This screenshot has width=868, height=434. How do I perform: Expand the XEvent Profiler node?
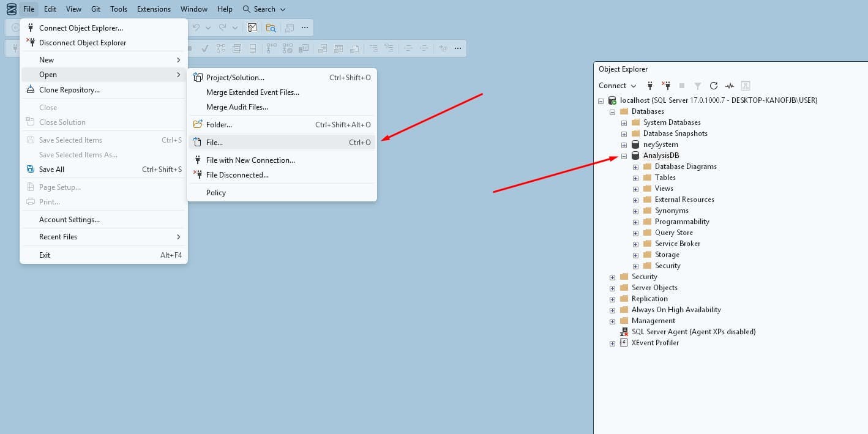pyautogui.click(x=612, y=343)
